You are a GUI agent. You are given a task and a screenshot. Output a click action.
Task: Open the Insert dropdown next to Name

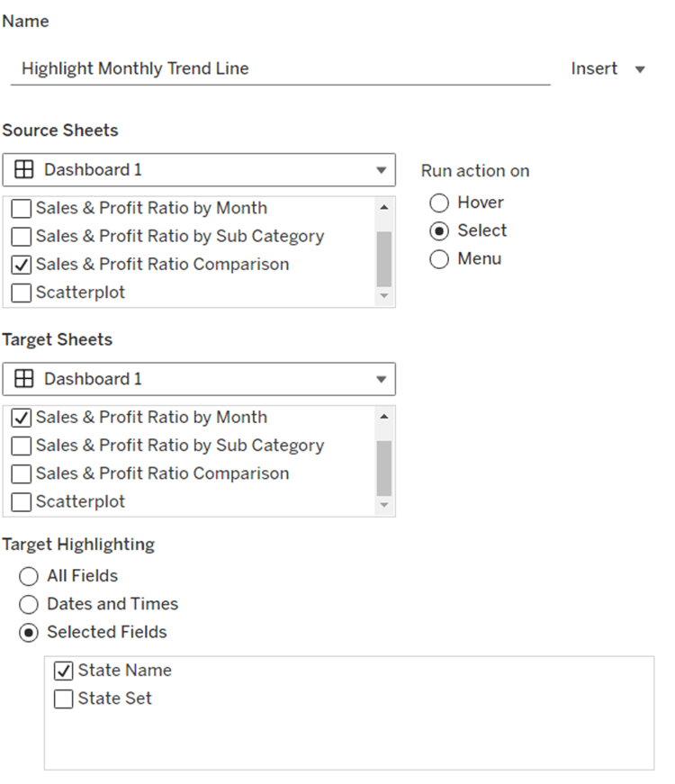pos(608,69)
